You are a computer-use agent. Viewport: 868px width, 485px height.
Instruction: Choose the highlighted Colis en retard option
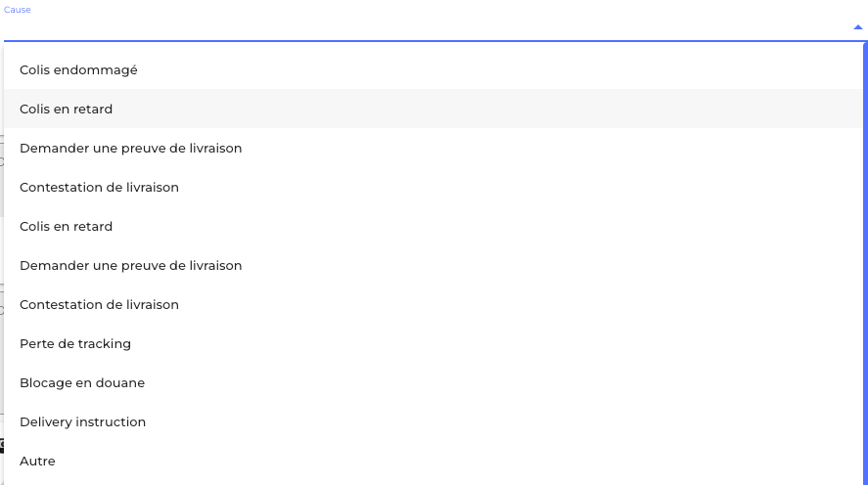click(x=67, y=110)
